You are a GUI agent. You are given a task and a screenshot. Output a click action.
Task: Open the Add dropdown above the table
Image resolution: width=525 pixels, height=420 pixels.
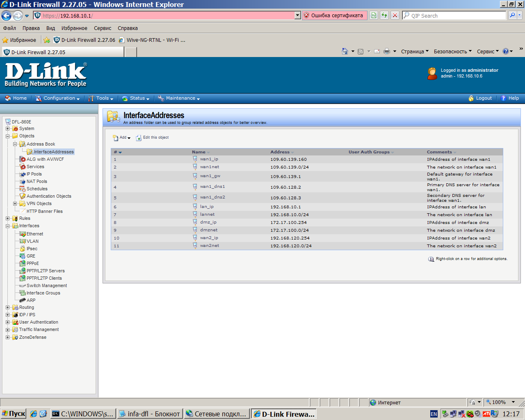(x=122, y=137)
